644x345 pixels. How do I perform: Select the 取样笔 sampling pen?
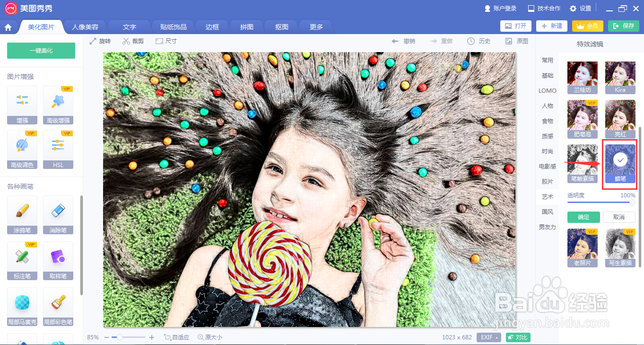point(58,261)
